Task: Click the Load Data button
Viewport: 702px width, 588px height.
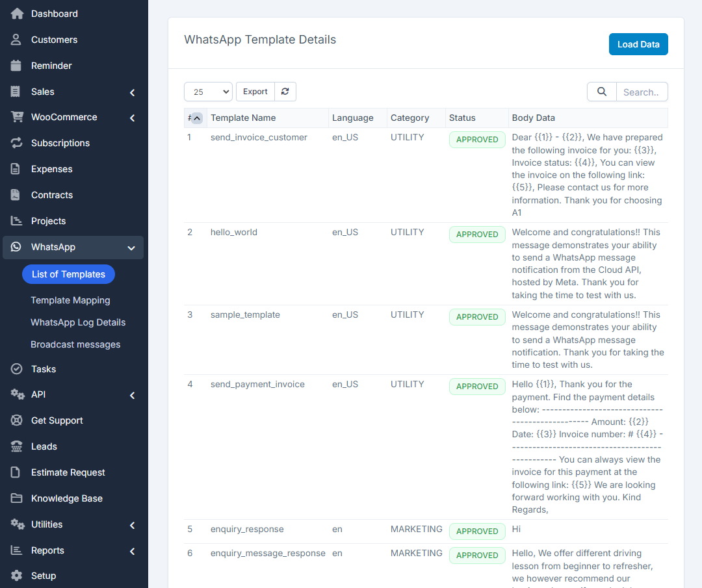Action: tap(638, 44)
